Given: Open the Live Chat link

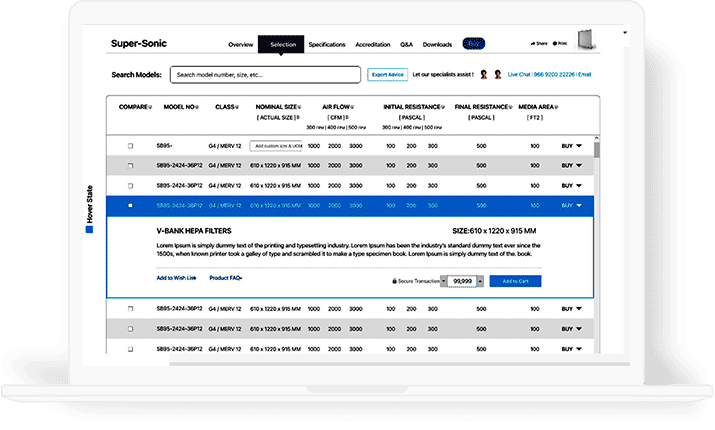Looking at the screenshot, I should point(519,74).
